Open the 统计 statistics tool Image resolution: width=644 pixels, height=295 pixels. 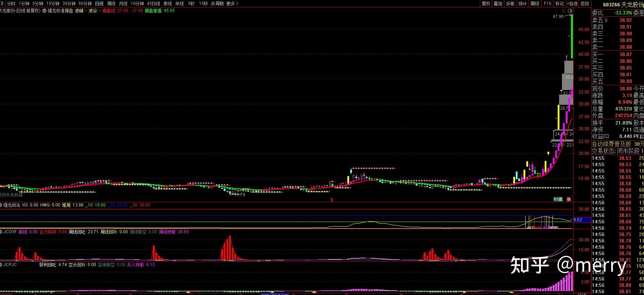(x=522, y=4)
